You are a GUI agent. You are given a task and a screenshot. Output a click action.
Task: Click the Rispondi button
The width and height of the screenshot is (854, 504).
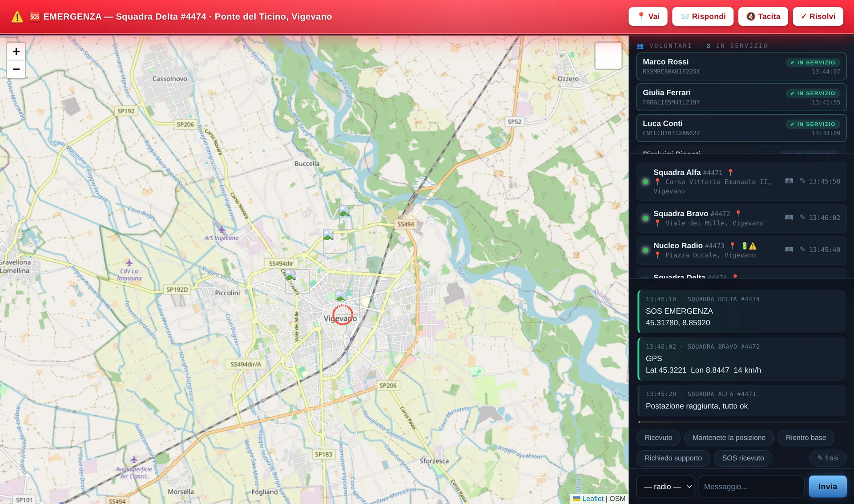703,16
